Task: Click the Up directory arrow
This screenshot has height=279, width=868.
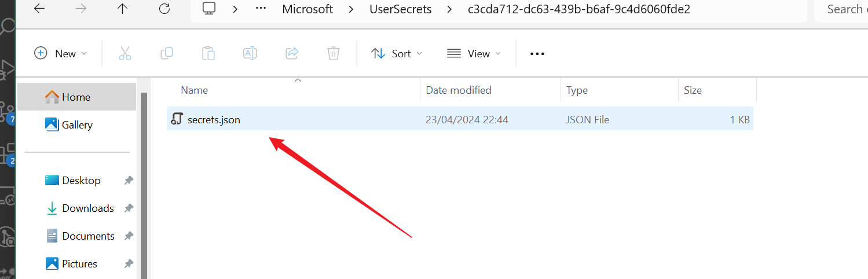Action: pos(123,9)
